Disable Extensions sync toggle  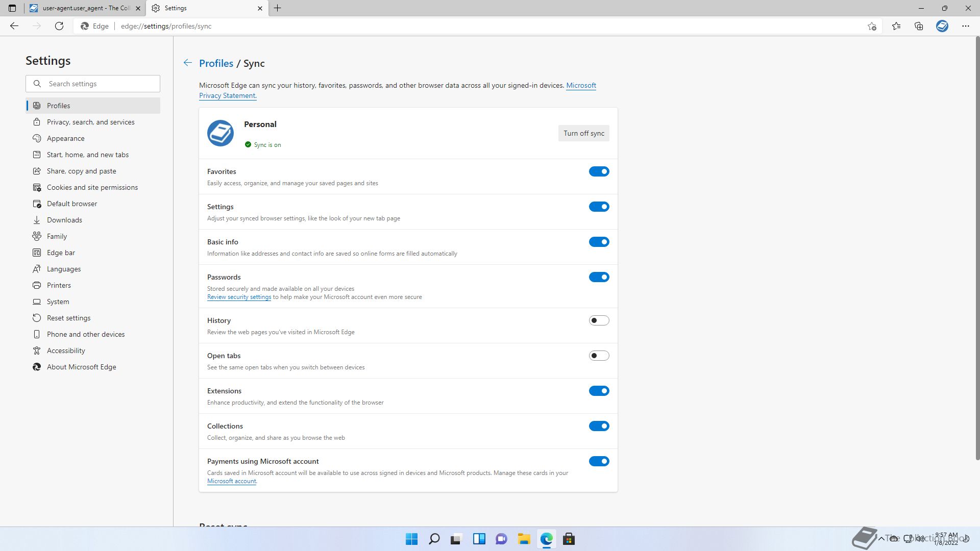pyautogui.click(x=599, y=391)
